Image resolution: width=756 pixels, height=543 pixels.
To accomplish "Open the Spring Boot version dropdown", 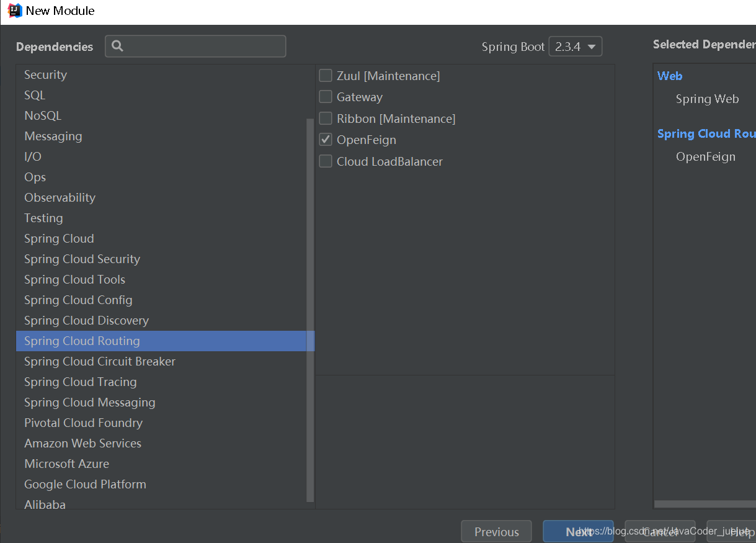I will coord(576,47).
